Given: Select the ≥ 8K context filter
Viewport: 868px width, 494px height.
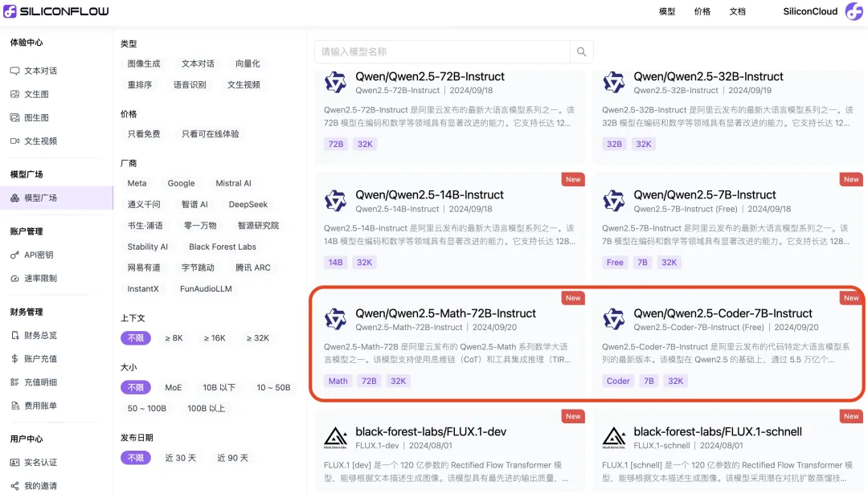Looking at the screenshot, I should coord(174,338).
